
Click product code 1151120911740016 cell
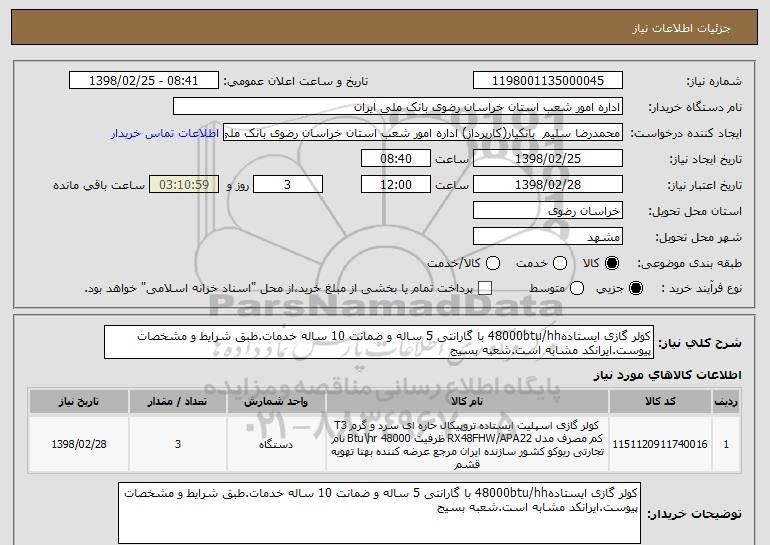pyautogui.click(x=660, y=444)
